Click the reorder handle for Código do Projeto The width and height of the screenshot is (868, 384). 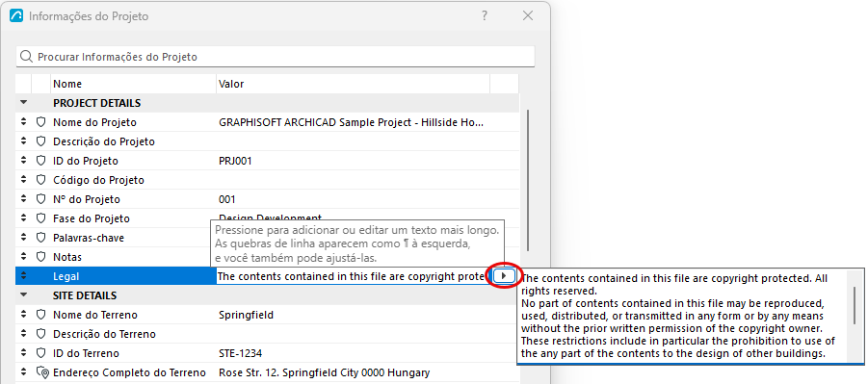pyautogui.click(x=23, y=180)
